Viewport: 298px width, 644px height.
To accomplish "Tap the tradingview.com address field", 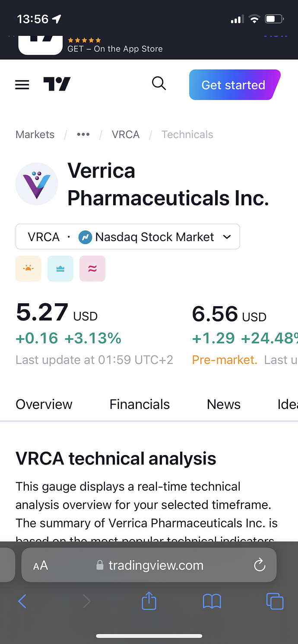I will 149,565.
